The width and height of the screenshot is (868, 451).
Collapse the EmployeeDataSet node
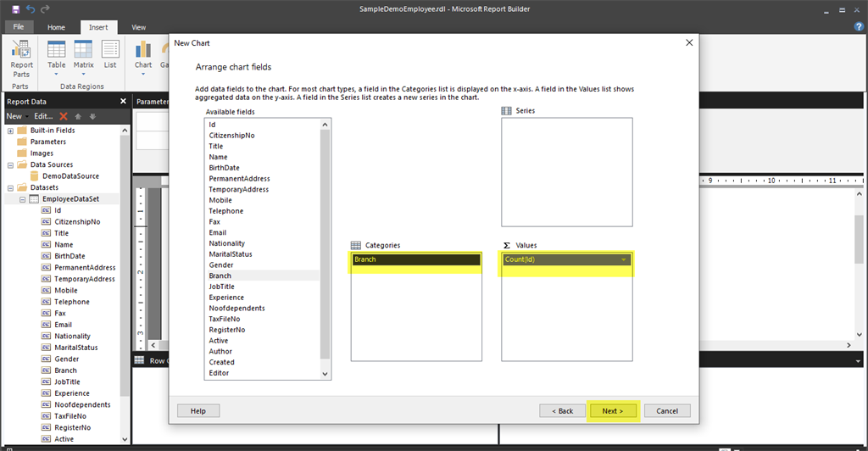click(23, 199)
